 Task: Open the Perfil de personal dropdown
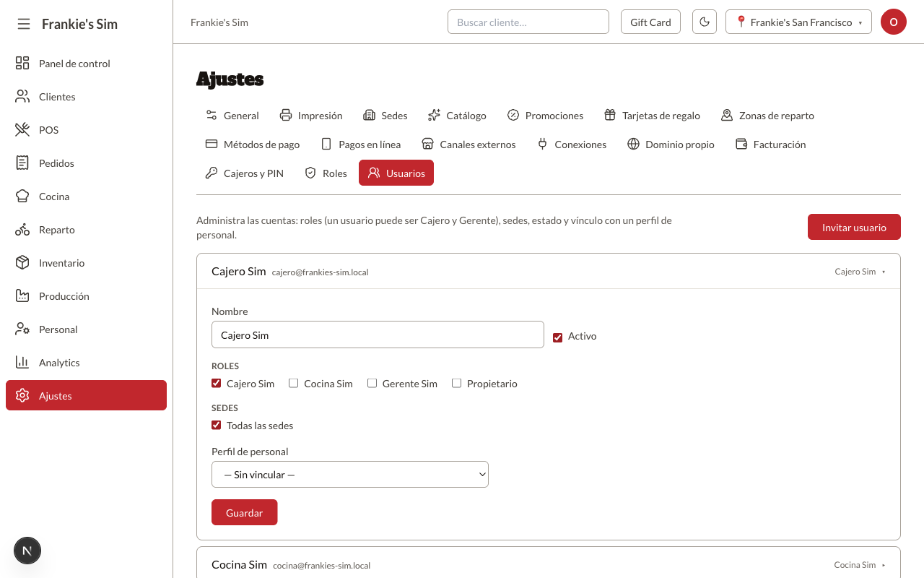[x=350, y=475]
